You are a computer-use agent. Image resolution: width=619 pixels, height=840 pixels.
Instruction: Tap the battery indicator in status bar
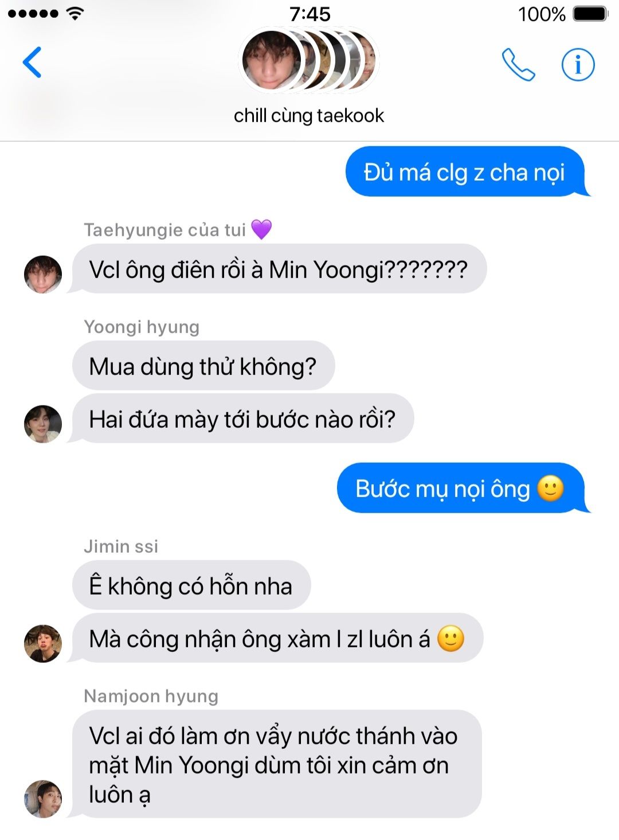pos(590,14)
